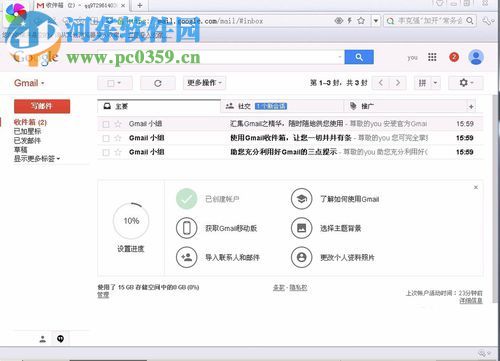Viewport: 500px width, 361px height.
Task: Star the message about 三点提示
Action: tap(118, 152)
